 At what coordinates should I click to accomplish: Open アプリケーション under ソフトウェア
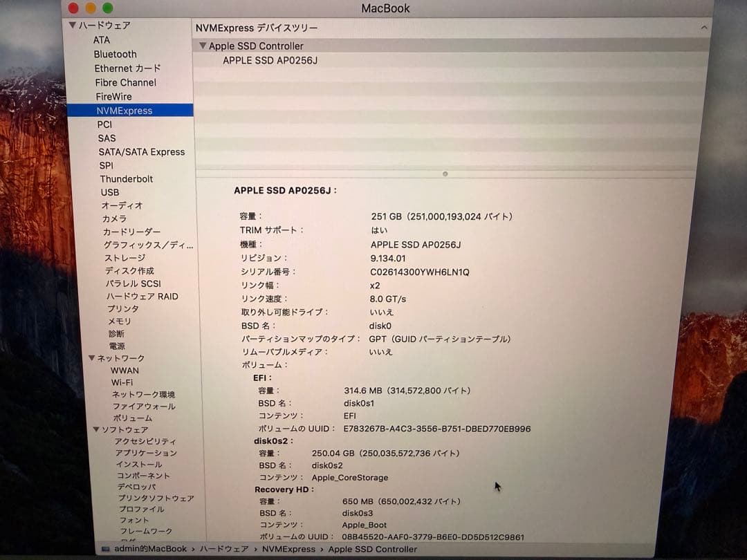click(x=145, y=452)
